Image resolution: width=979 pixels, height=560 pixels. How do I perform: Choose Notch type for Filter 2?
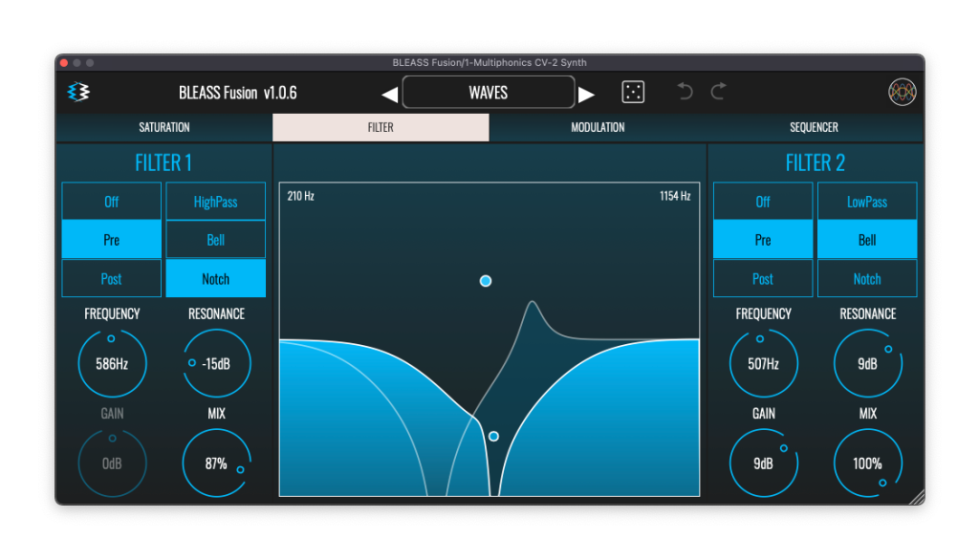point(867,279)
